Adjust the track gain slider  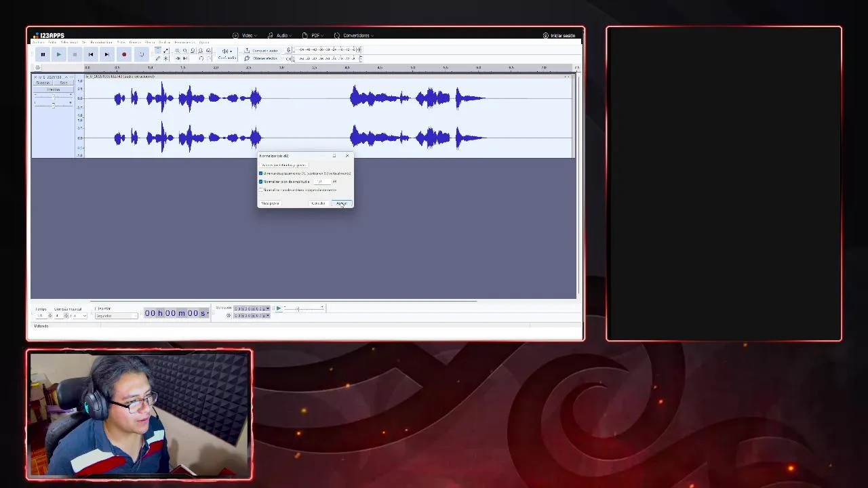53,97
